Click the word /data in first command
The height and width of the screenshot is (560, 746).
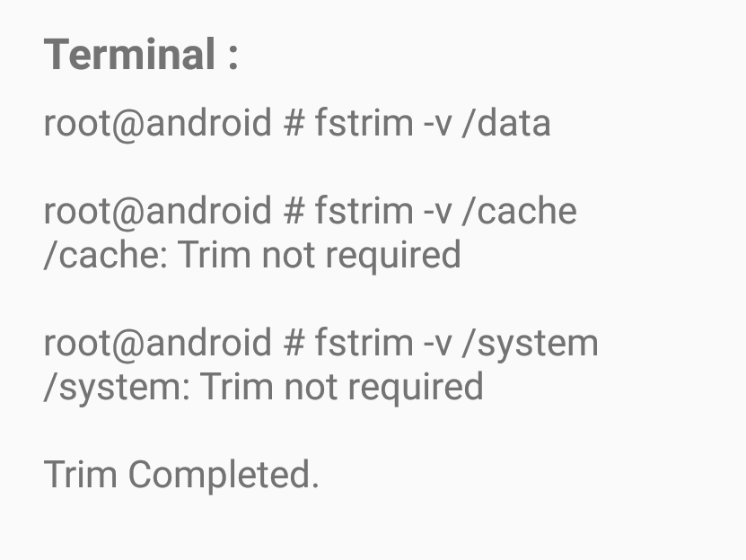click(506, 124)
